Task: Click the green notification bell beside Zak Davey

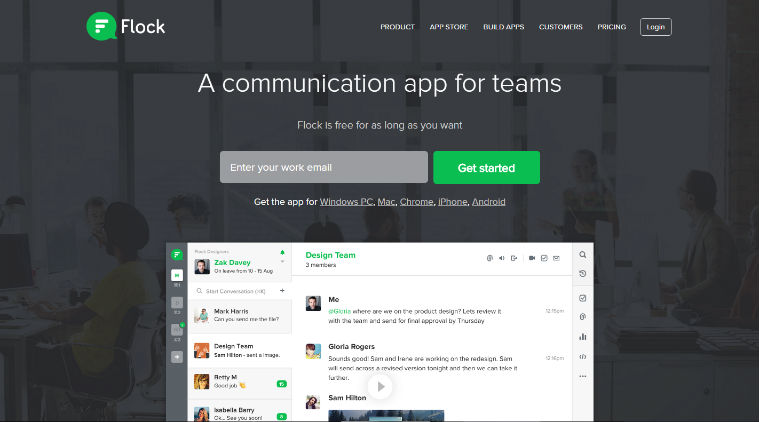Action: 282,253
